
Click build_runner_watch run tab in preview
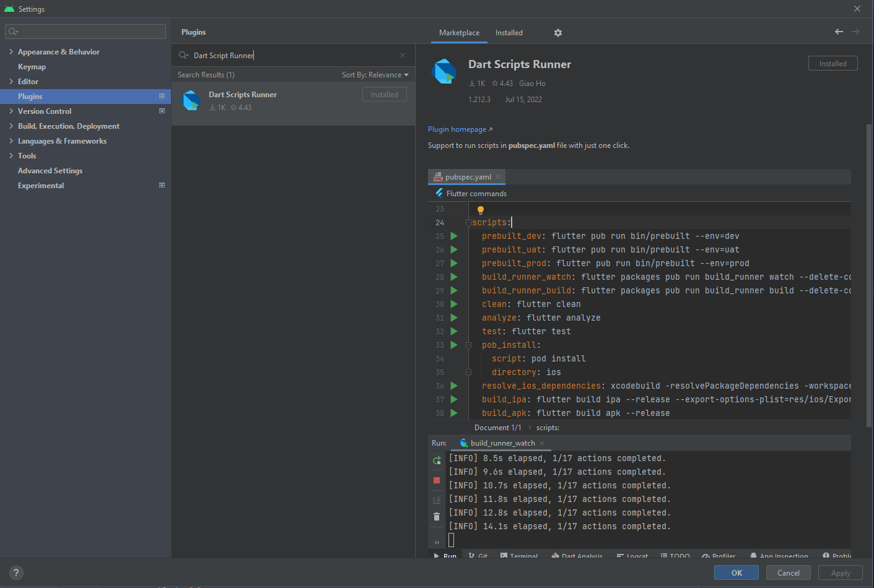click(502, 443)
